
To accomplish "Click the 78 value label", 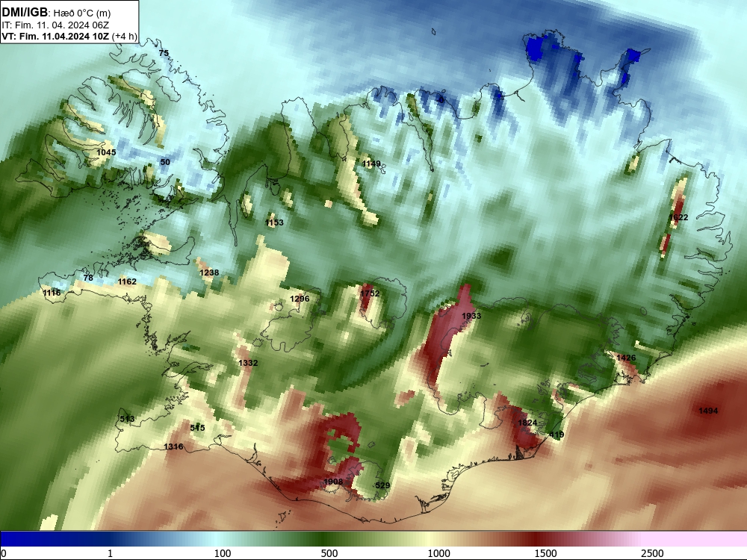I will click(88, 278).
